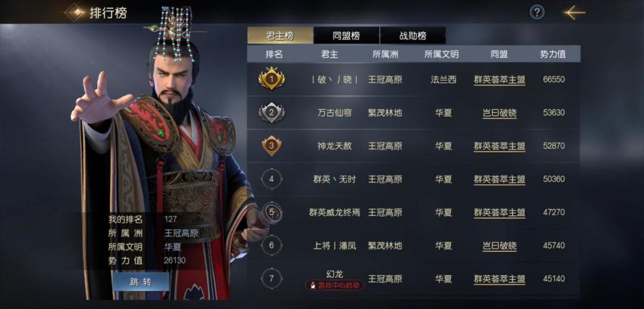Viewport: 644px width, 309px height.
Task: Select the monarch name 神龙天赦
Action: [335, 146]
